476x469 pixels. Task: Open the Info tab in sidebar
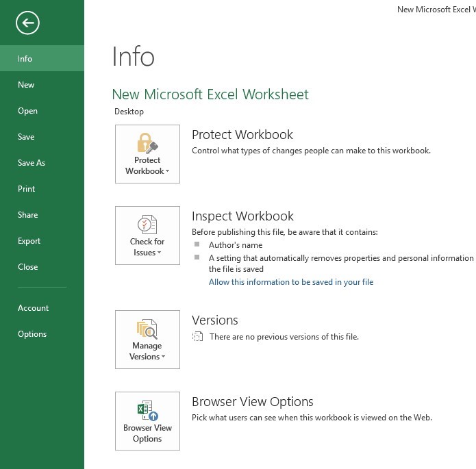[x=25, y=59]
